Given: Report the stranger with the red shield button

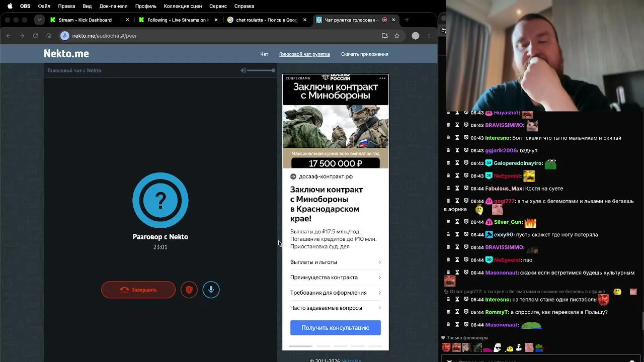Looking at the screenshot, I should 189,290.
